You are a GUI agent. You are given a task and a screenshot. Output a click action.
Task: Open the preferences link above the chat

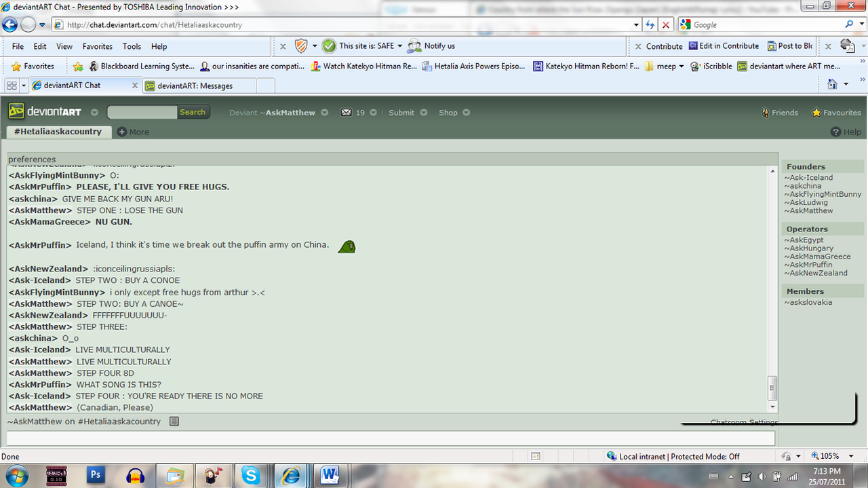32,159
